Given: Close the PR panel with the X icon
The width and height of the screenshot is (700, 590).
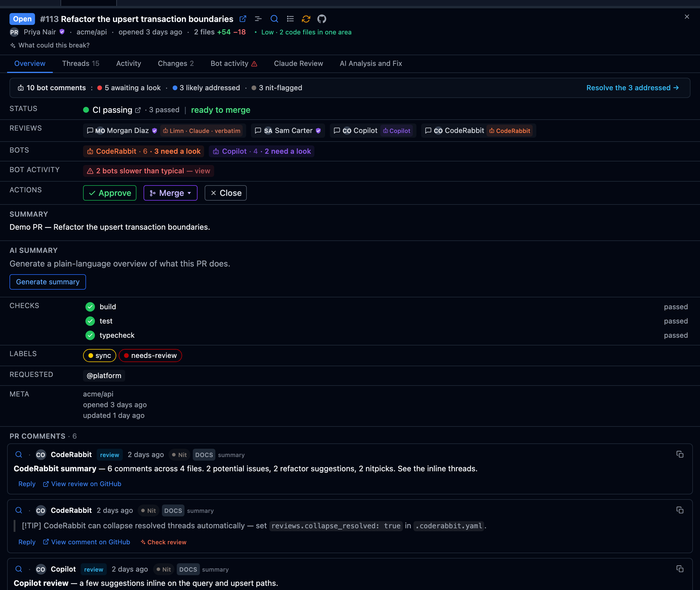Looking at the screenshot, I should pos(687,17).
